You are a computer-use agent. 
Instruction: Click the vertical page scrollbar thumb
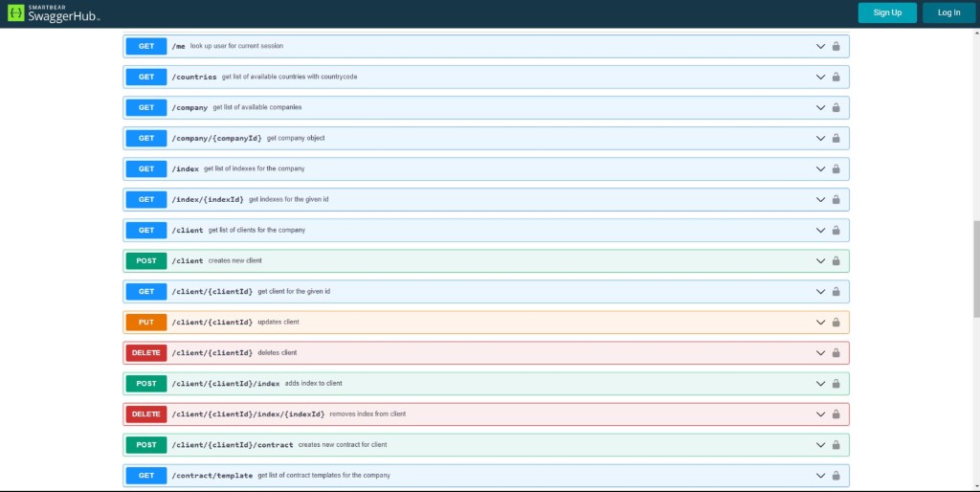(x=976, y=269)
